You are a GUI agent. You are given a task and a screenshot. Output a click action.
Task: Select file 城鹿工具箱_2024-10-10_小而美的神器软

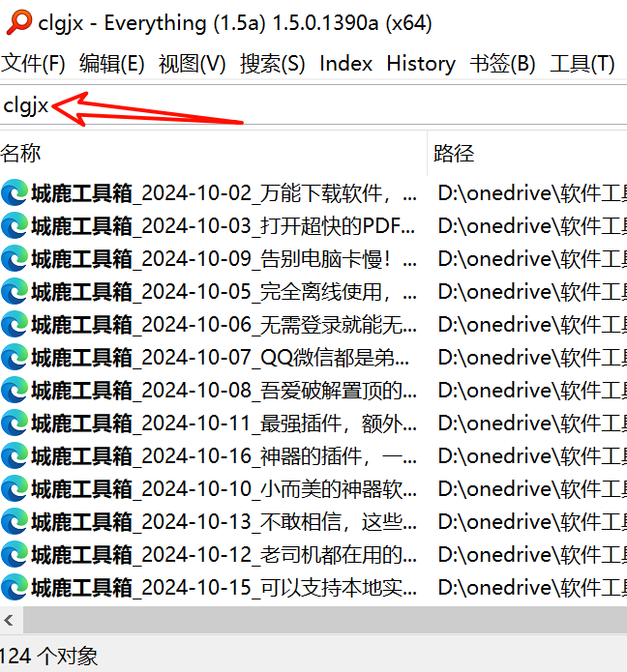pyautogui.click(x=224, y=489)
